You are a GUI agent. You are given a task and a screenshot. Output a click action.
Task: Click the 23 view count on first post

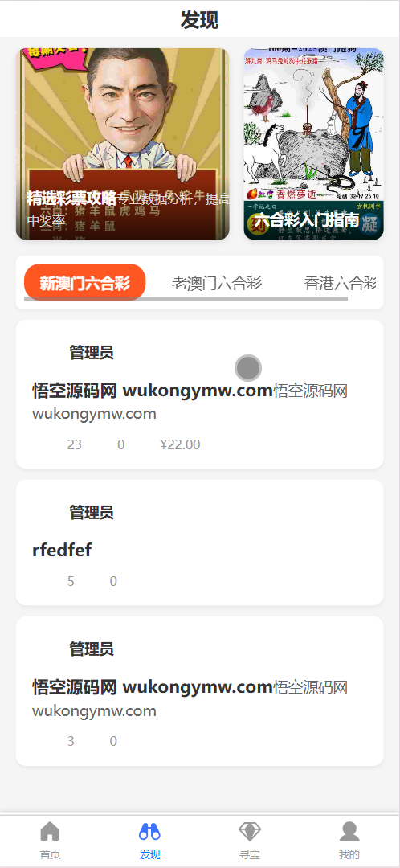pyautogui.click(x=74, y=444)
